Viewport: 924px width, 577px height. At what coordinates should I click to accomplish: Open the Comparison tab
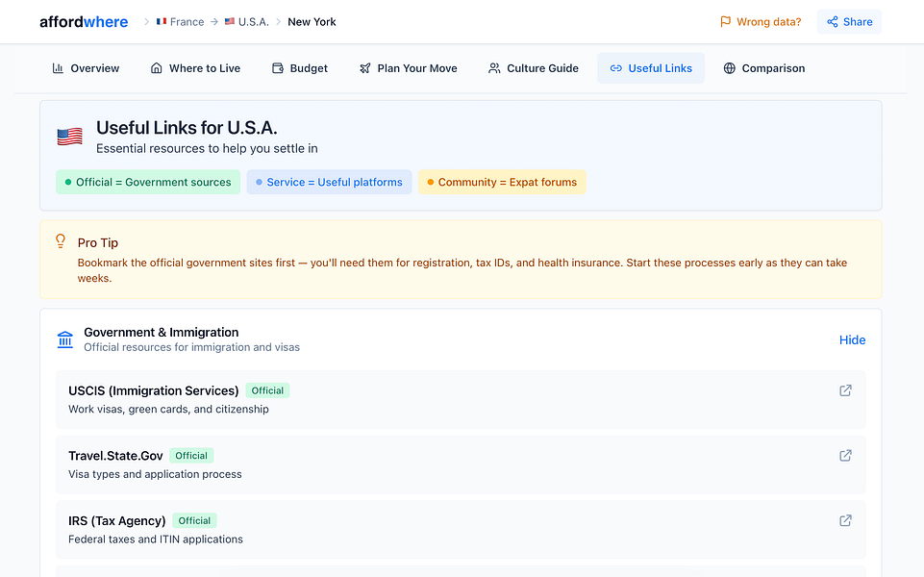763,68
